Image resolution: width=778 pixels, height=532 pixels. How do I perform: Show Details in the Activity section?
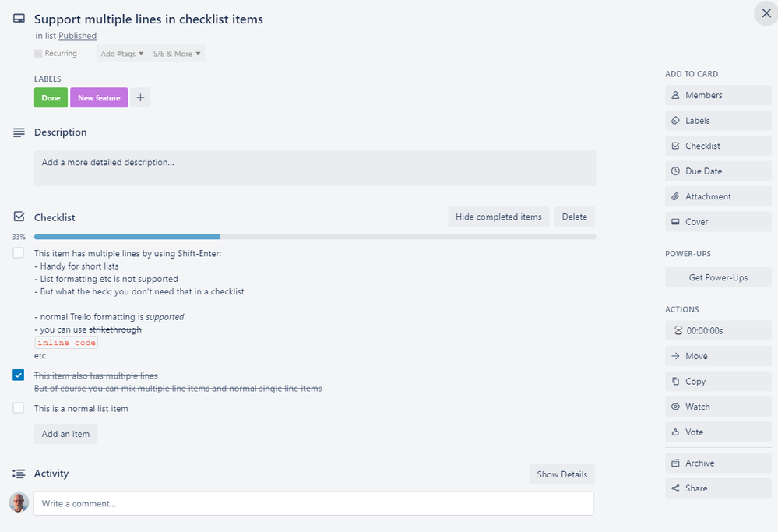(x=561, y=474)
